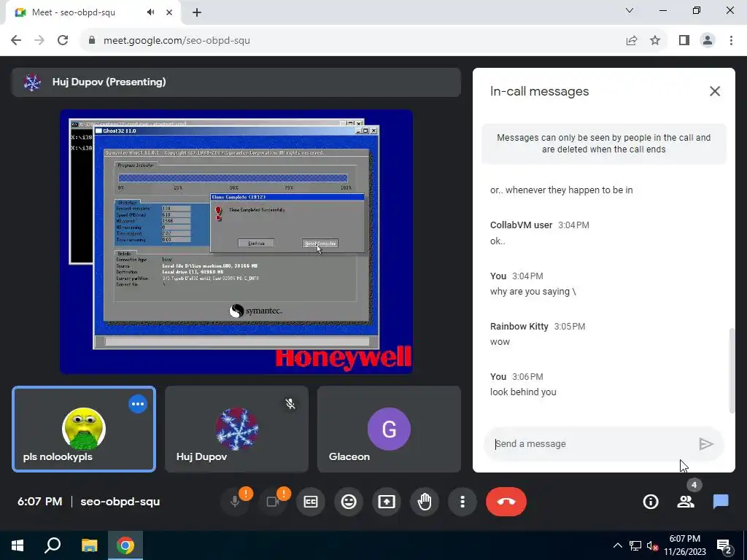The width and height of the screenshot is (747, 560).
Task: Open the three-dot More options menu in the call bar
Action: (462, 502)
